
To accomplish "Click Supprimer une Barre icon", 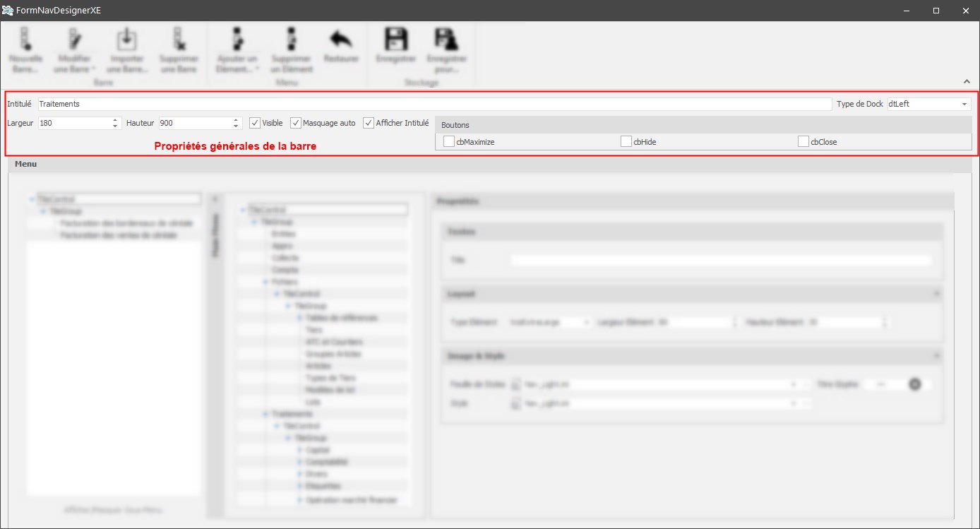I will point(179,39).
